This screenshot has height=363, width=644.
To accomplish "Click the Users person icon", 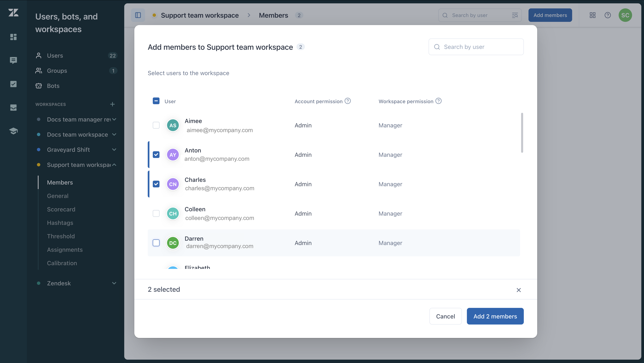I will coord(38,55).
